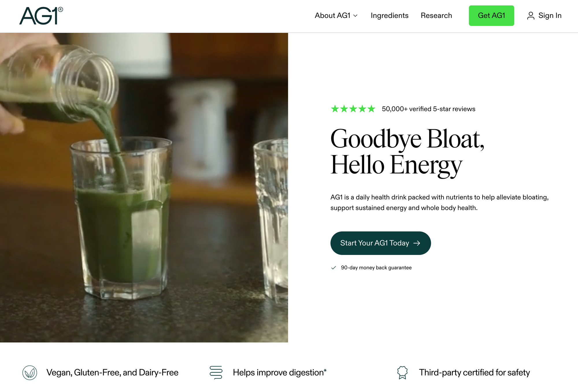Click the digestion intestine icon
This screenshot has width=578, height=392.
click(x=216, y=372)
